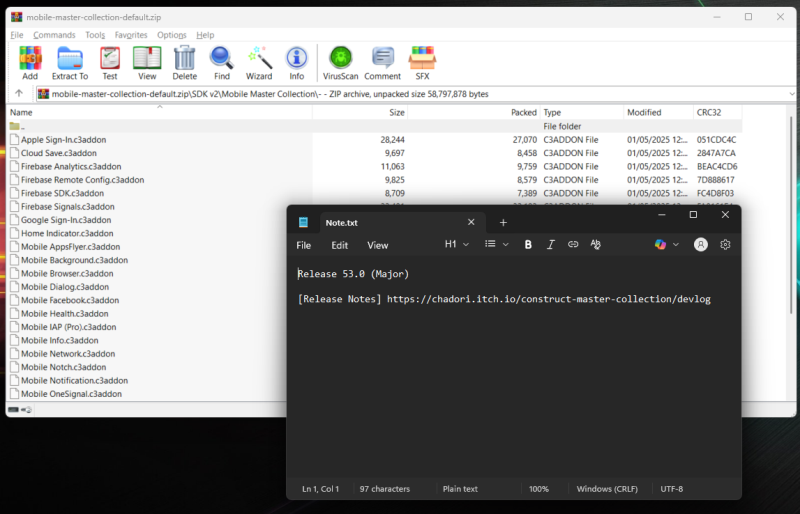800x514 pixels.
Task: Show archive Info in WinRAR
Action: 296,63
